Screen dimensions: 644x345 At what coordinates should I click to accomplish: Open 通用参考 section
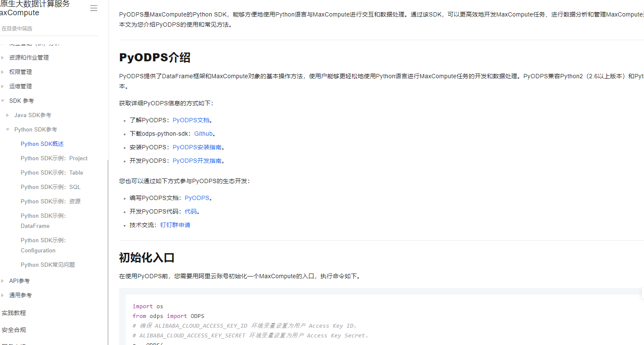21,295
